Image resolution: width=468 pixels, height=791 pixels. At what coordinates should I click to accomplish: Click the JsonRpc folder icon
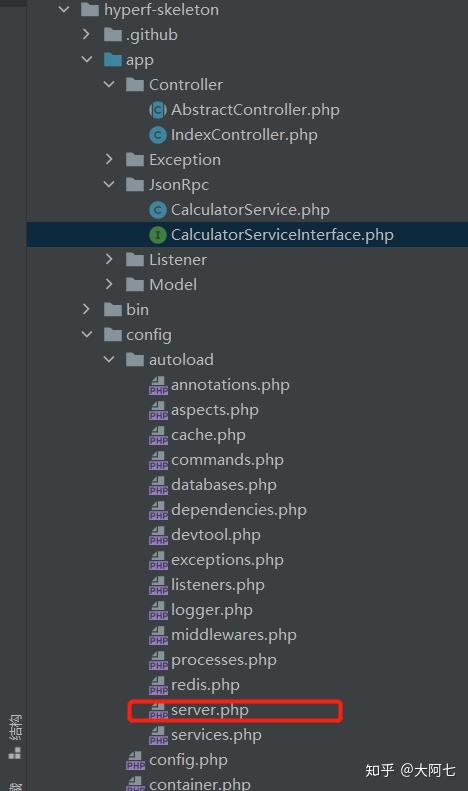135,185
